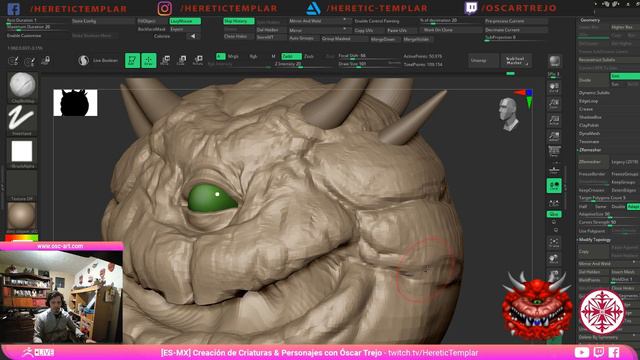
Task: Click the Frame icon in right shelf
Action: [x=554, y=243]
